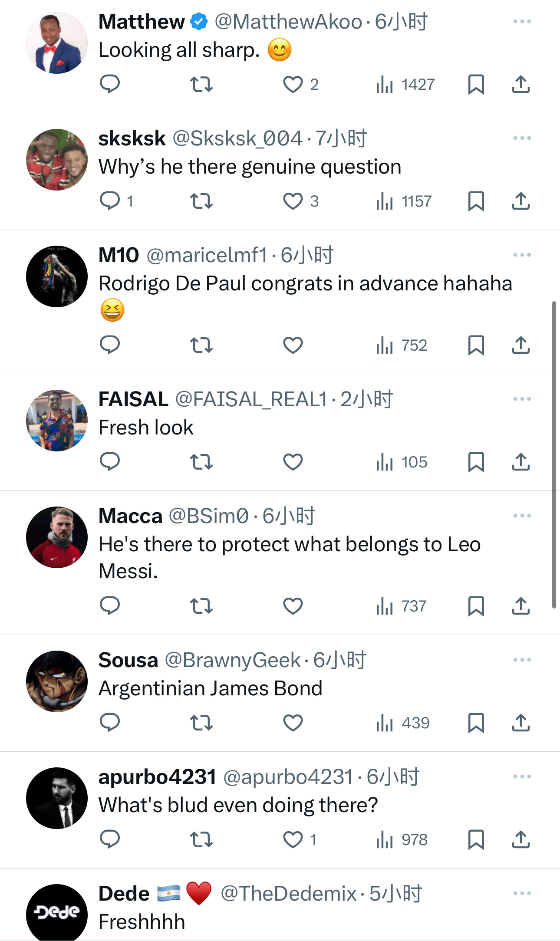Open reply box on sksksk's tweet
This screenshot has width=560, height=941.
click(110, 201)
